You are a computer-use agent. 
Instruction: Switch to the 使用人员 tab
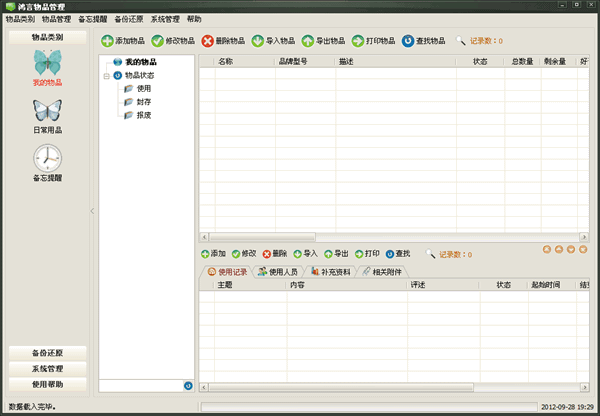coord(278,271)
